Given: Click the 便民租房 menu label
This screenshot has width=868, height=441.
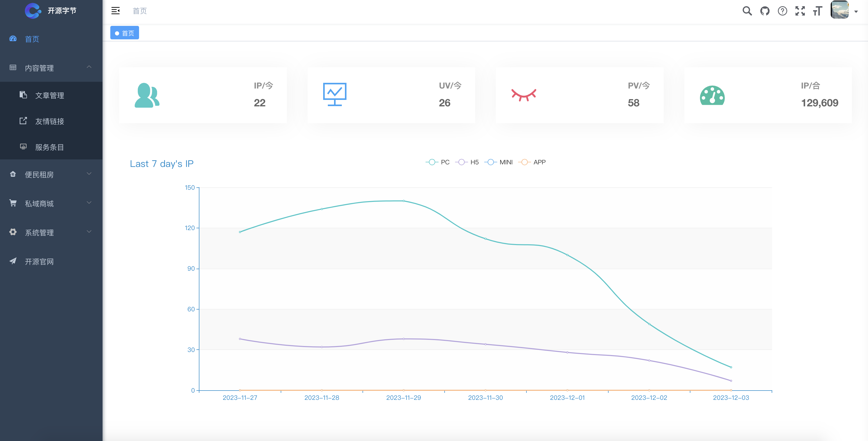Looking at the screenshot, I should coord(39,175).
